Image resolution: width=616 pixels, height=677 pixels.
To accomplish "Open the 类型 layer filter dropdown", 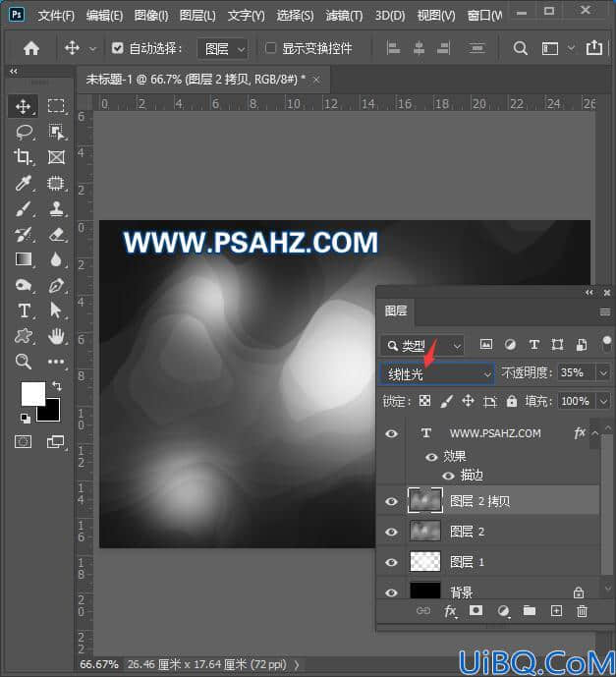I will coord(422,346).
